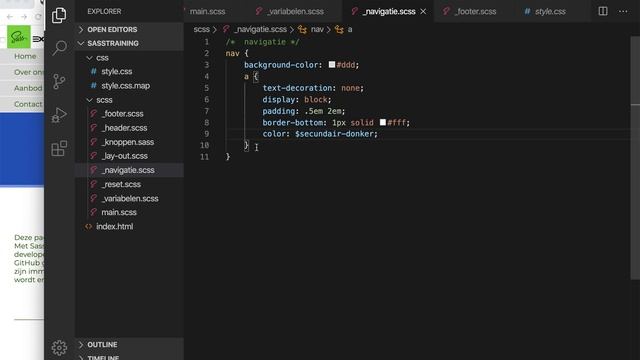Expand the Timeline section

129,356
